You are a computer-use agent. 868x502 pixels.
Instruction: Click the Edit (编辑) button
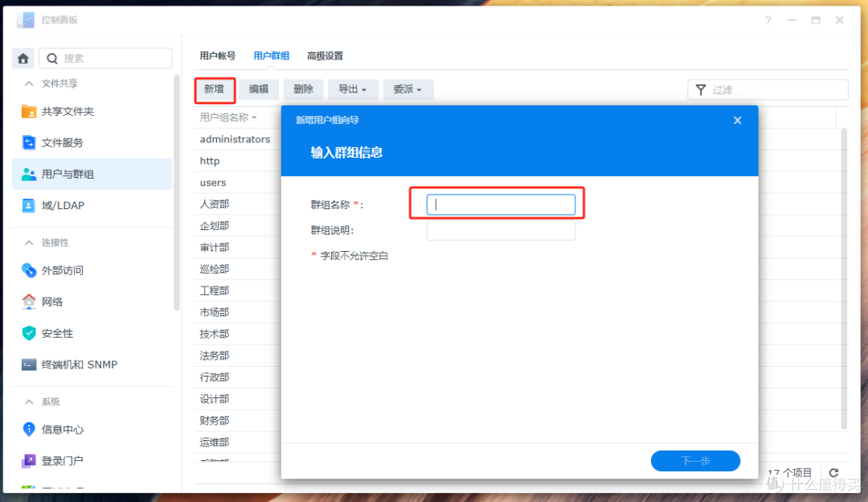[x=259, y=89]
